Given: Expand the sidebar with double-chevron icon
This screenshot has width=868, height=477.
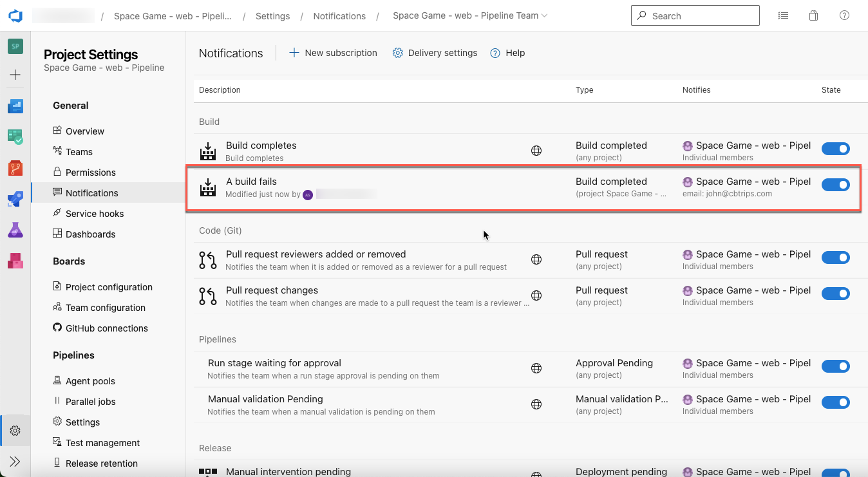Looking at the screenshot, I should [x=15, y=462].
